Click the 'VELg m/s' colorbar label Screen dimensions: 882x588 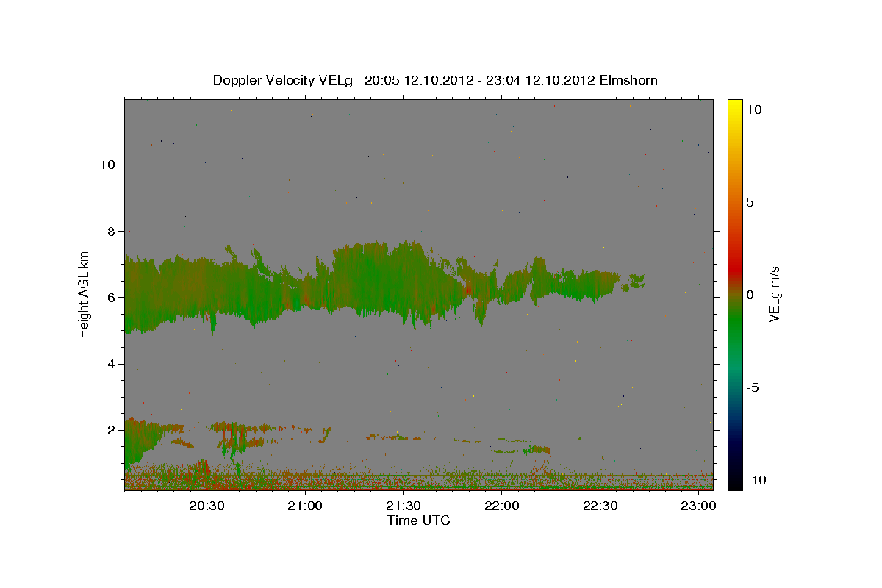tap(774, 295)
